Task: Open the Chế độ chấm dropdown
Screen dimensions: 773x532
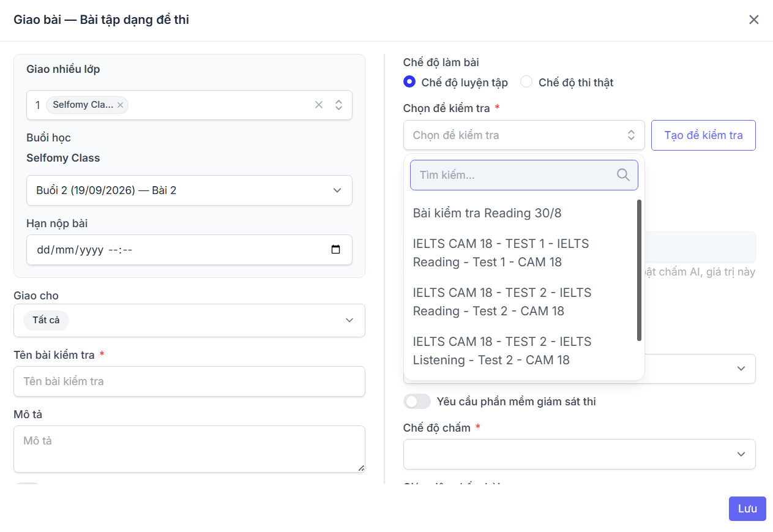Action: (x=579, y=454)
